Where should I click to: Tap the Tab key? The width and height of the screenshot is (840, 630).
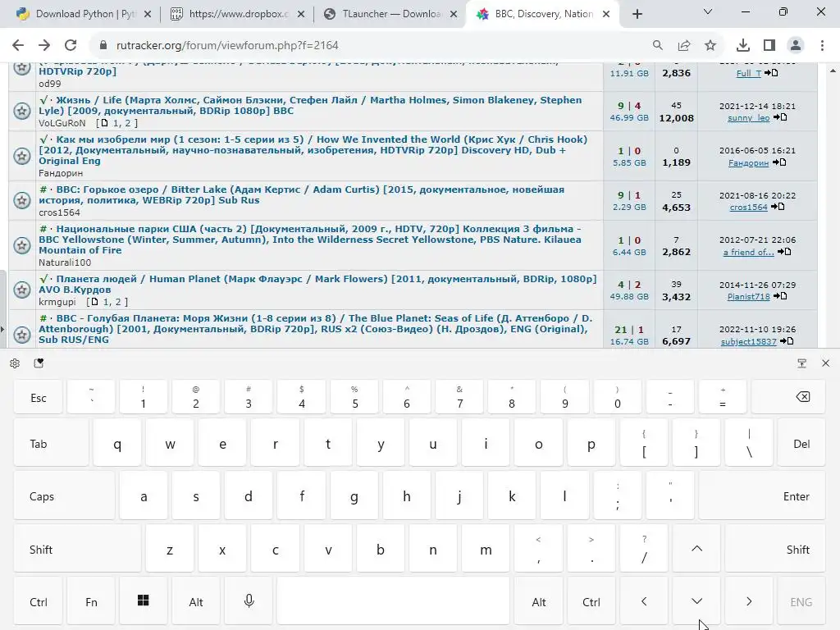tap(51, 444)
